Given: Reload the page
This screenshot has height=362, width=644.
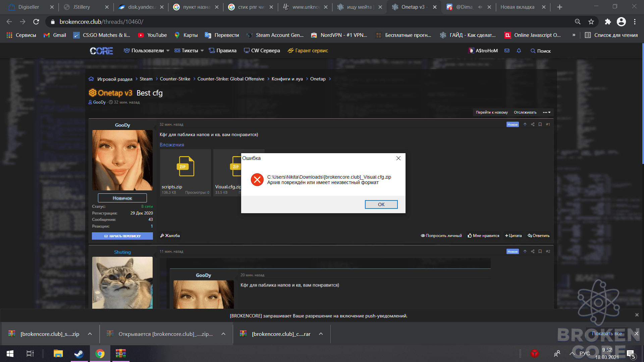Looking at the screenshot, I should tap(36, 22).
